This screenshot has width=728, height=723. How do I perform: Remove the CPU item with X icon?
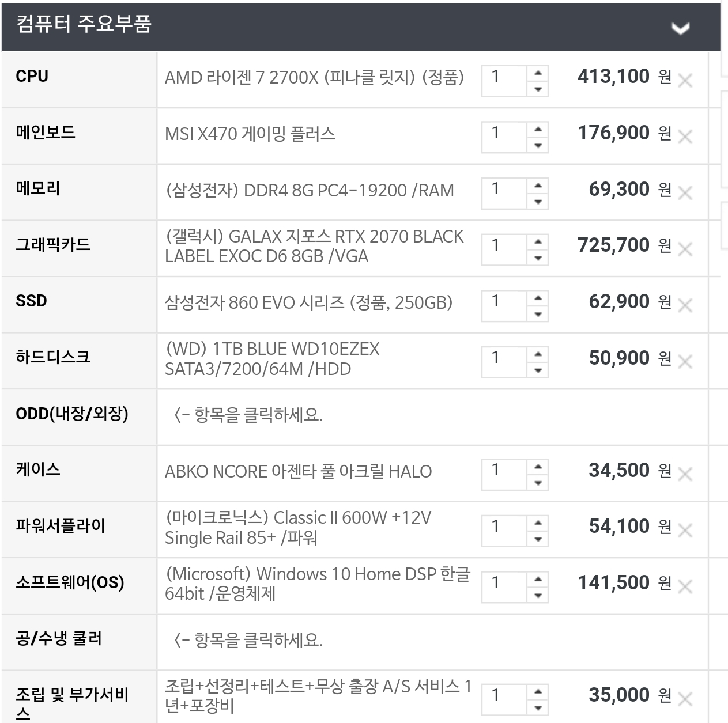pyautogui.click(x=685, y=81)
